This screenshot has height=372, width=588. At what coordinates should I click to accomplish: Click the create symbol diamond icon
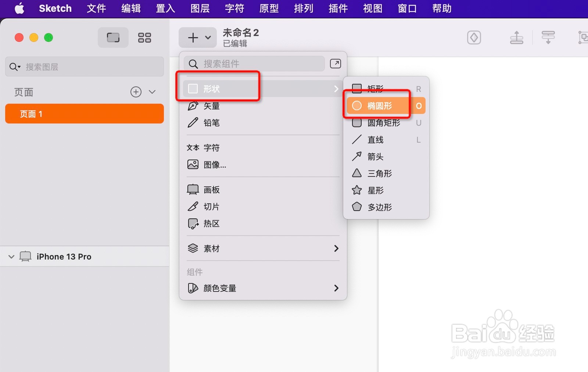click(x=474, y=37)
